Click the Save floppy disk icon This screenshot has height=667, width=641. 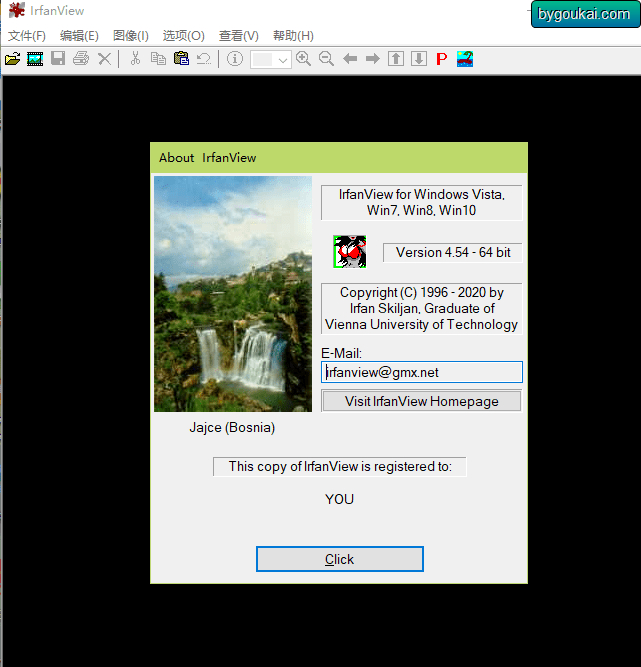point(58,58)
